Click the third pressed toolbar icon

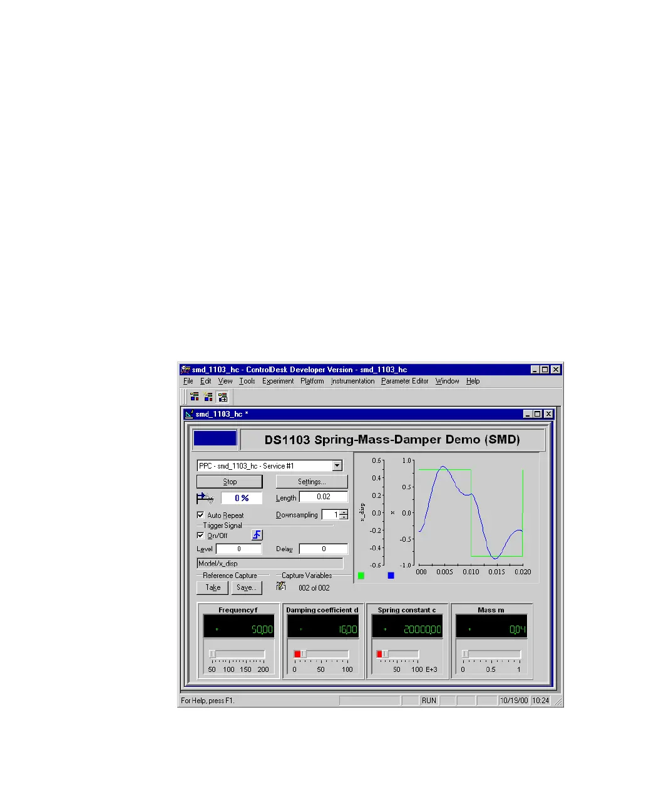click(x=222, y=397)
